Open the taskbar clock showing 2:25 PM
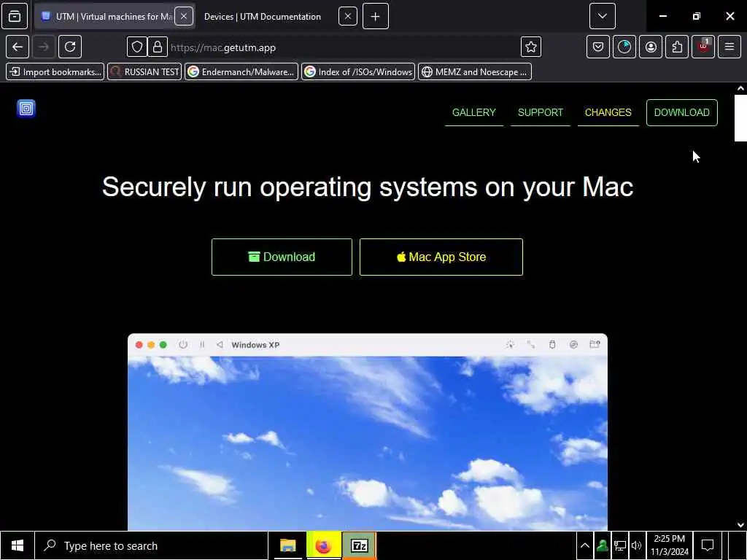Viewport: 747px width, 560px height. [x=670, y=545]
